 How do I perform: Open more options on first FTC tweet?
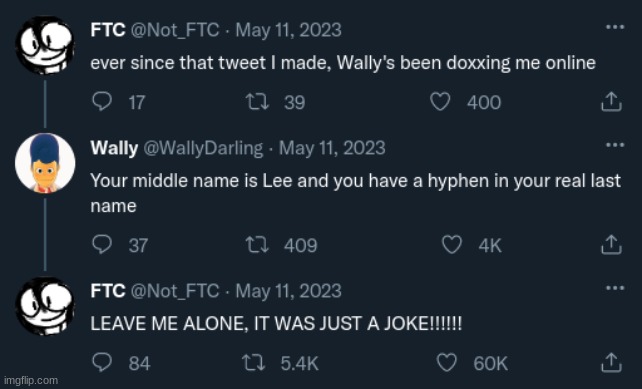coord(615,27)
